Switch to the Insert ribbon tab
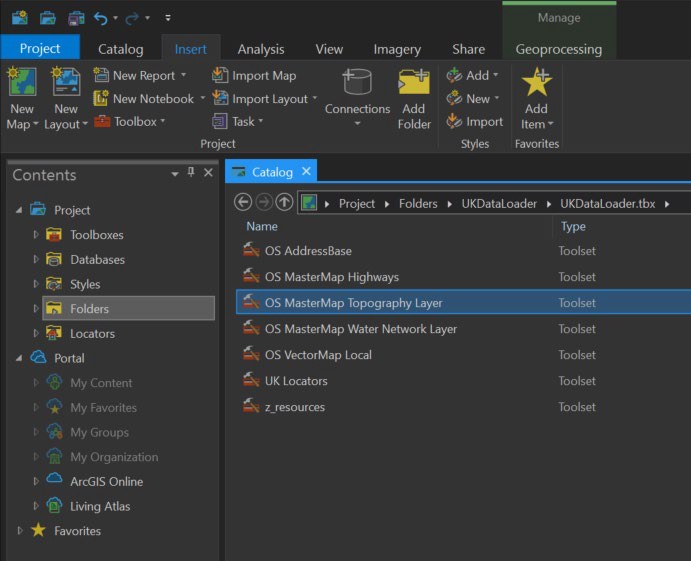 coord(191,49)
